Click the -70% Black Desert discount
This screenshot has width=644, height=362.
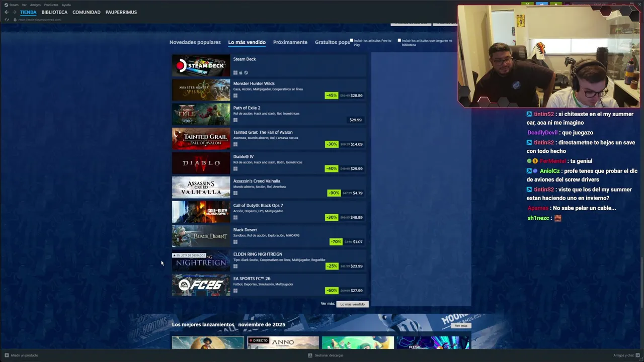(x=336, y=242)
